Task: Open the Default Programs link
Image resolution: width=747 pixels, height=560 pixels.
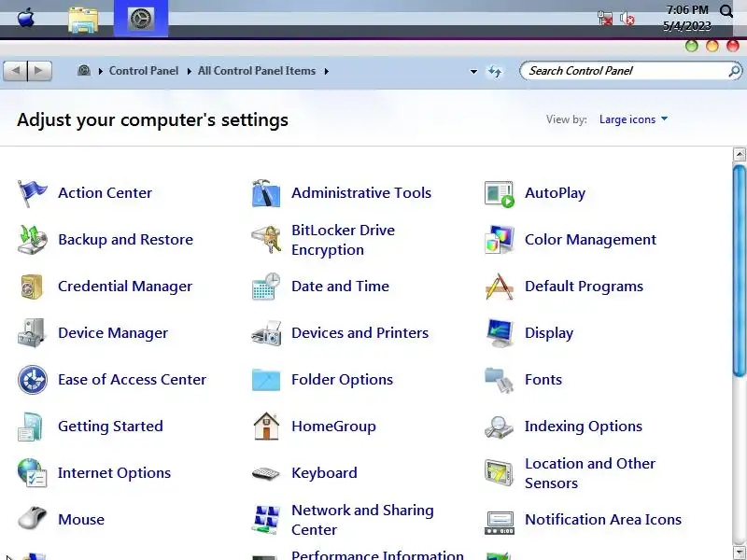Action: 585,287
